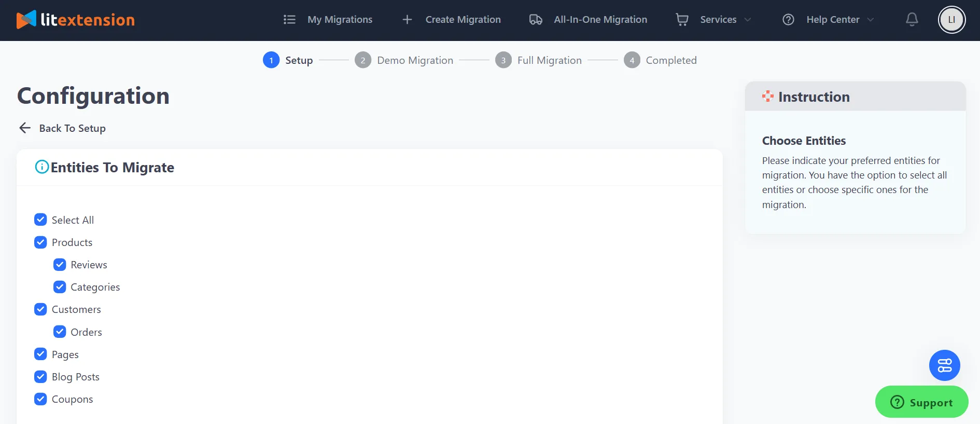The width and height of the screenshot is (980, 424).
Task: Click the lifebuoy icon in Instruction header
Action: pyautogui.click(x=767, y=96)
